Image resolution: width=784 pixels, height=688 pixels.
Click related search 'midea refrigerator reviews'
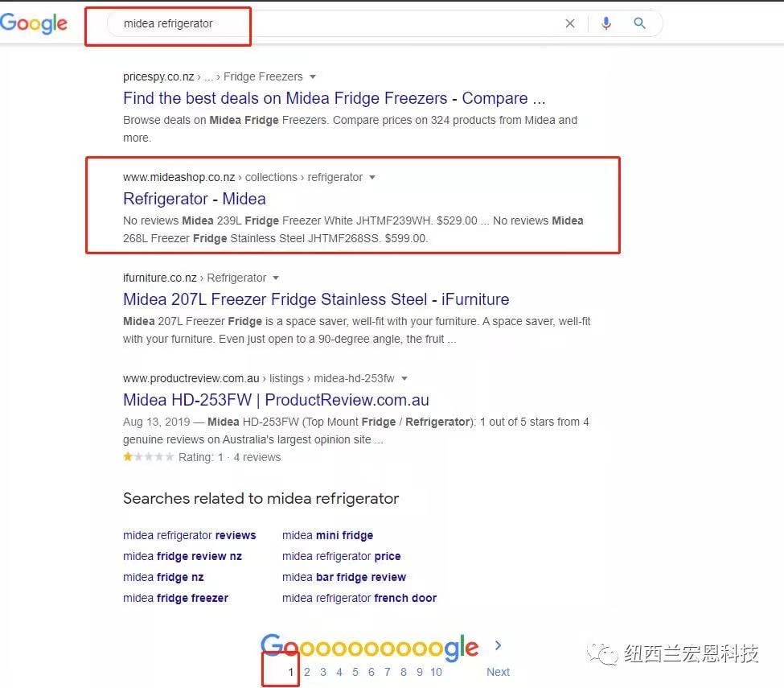click(x=189, y=535)
